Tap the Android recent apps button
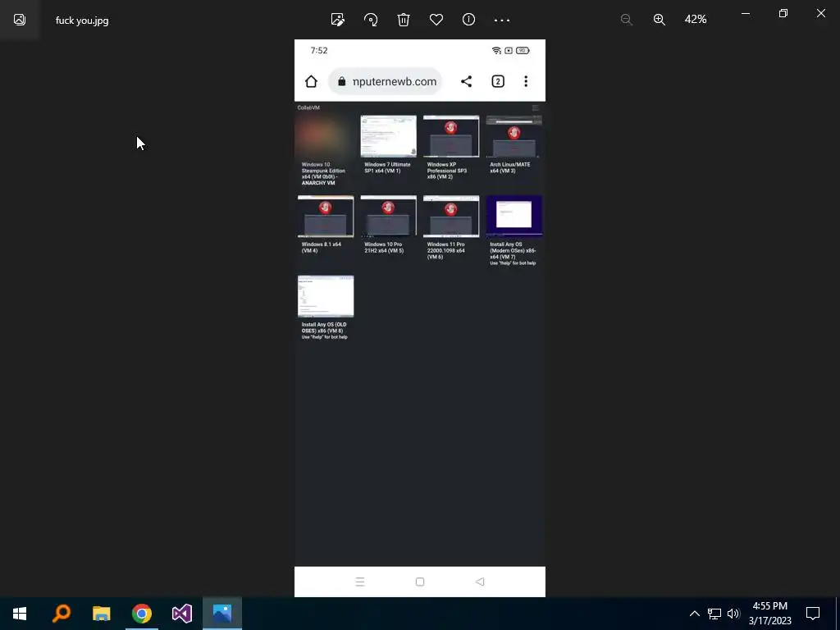840x630 pixels. click(x=360, y=582)
